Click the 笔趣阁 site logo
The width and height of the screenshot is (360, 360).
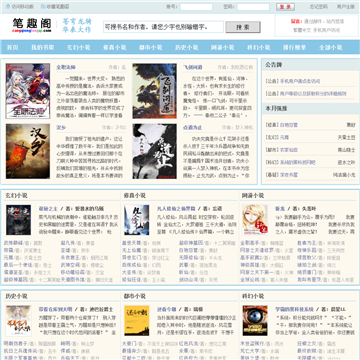(32, 25)
